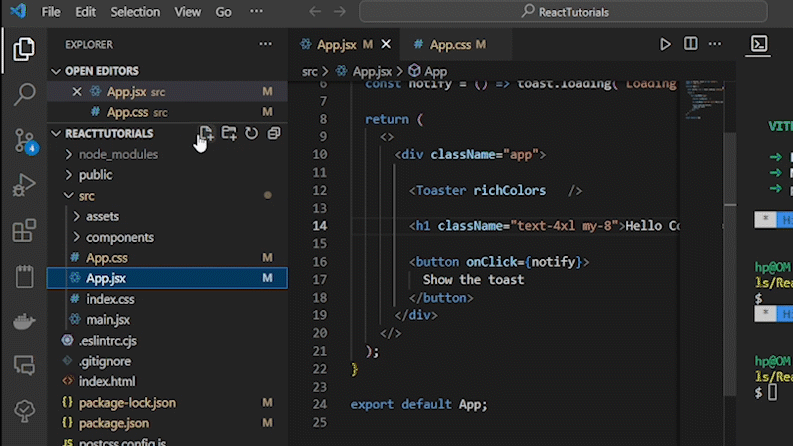This screenshot has width=793, height=446.
Task: Switch to the App.css editor tab
Action: point(456,44)
